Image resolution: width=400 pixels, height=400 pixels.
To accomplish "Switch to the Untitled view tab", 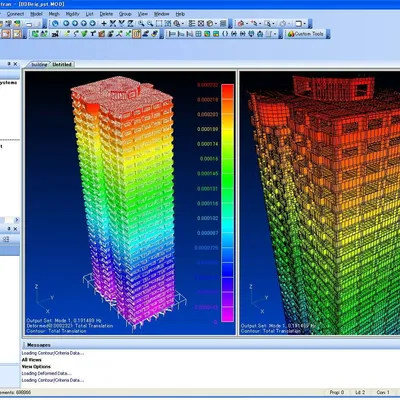I will tap(62, 64).
